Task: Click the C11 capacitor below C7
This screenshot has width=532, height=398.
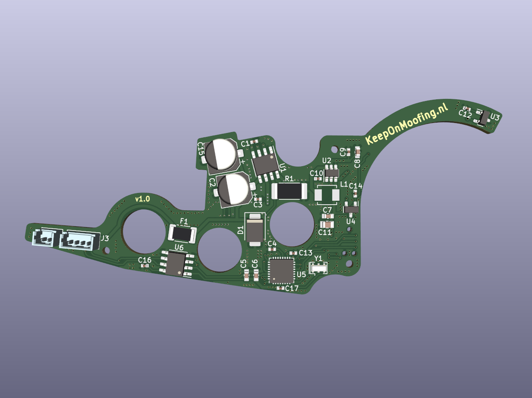Action: pyautogui.click(x=327, y=224)
